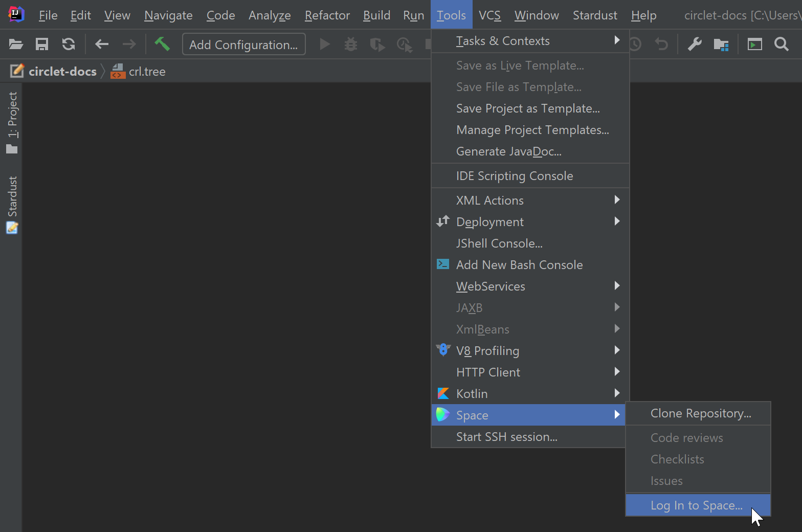Open the Navigate menu

coord(168,15)
